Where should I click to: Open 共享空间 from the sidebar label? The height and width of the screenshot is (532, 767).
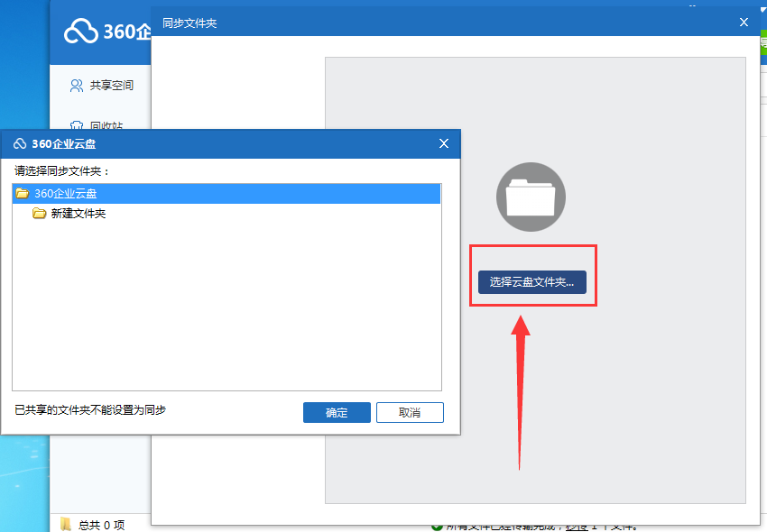112,86
